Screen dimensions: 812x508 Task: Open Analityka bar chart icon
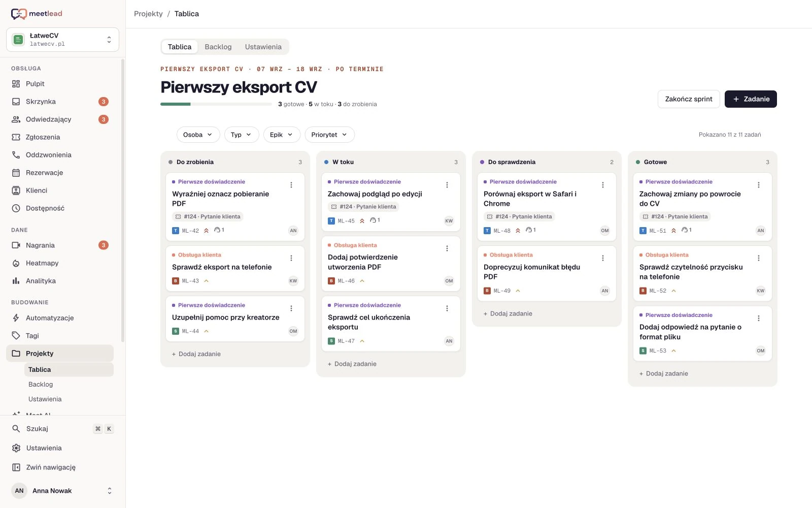tap(16, 281)
